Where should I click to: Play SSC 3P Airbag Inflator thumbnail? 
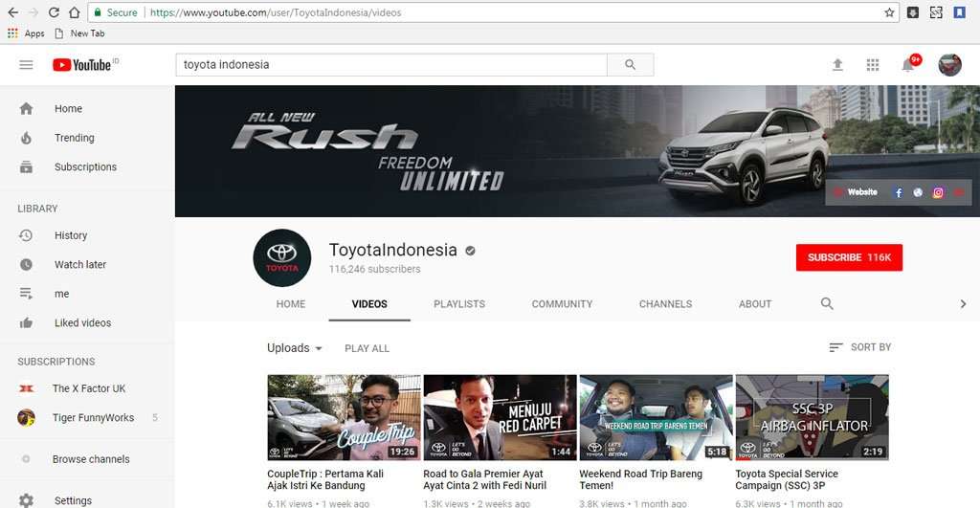812,417
